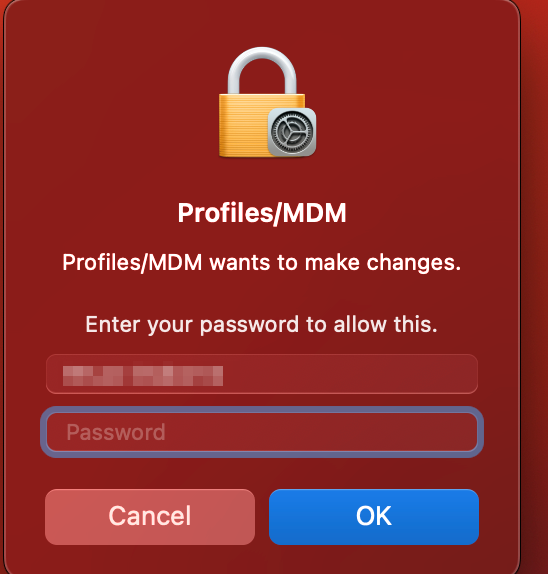
Task: Click the bold Profiles/MDM title
Action: pyautogui.click(x=262, y=213)
